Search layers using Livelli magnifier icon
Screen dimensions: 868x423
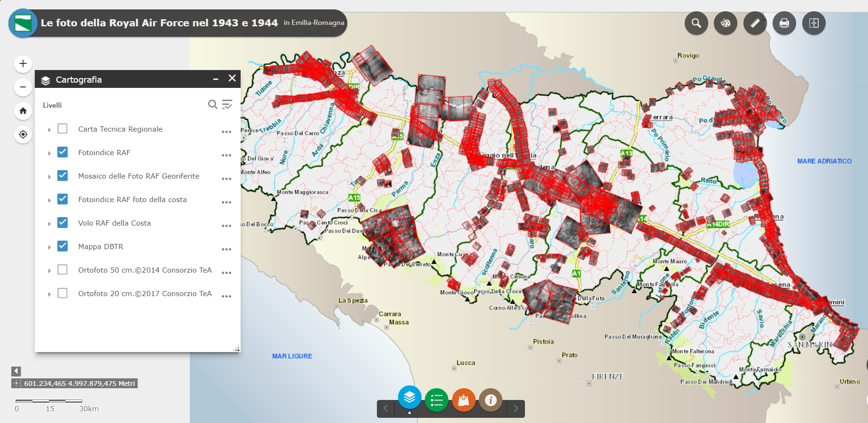tap(213, 104)
